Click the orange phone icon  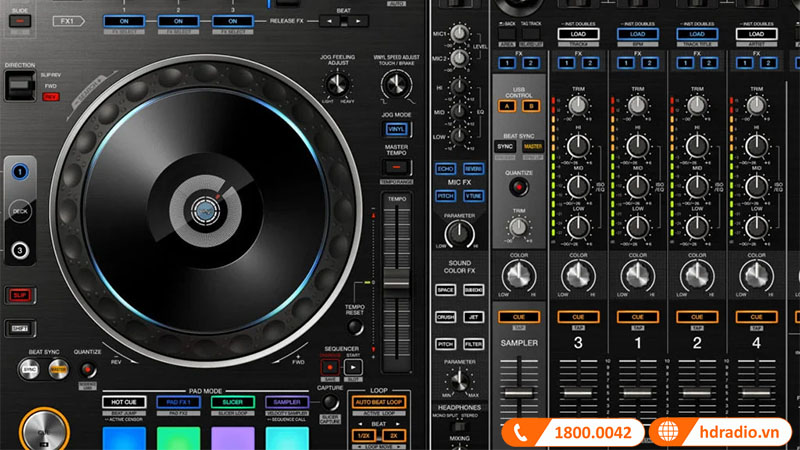tap(521, 432)
